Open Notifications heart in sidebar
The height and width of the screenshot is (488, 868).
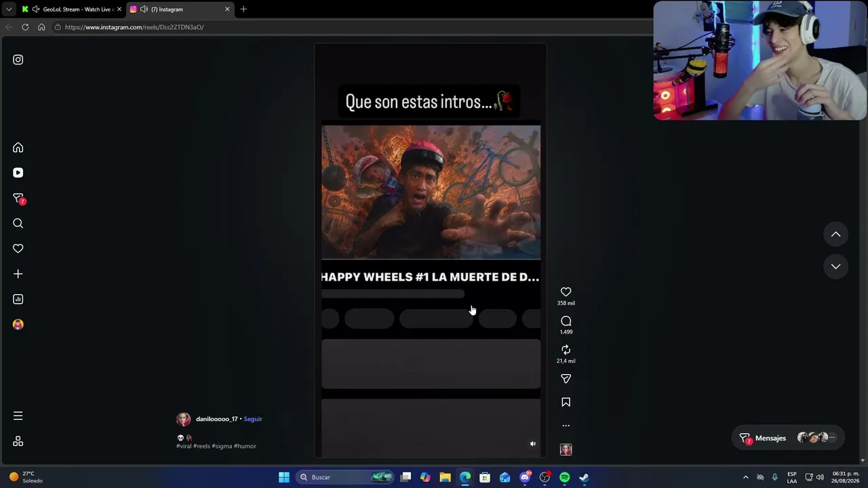pos(18,249)
